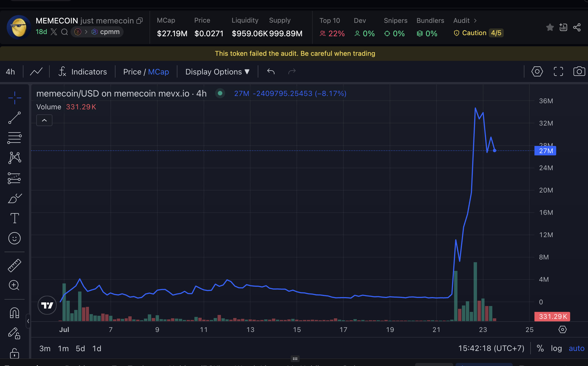Click the Bundlers 0% stat

coord(430,27)
